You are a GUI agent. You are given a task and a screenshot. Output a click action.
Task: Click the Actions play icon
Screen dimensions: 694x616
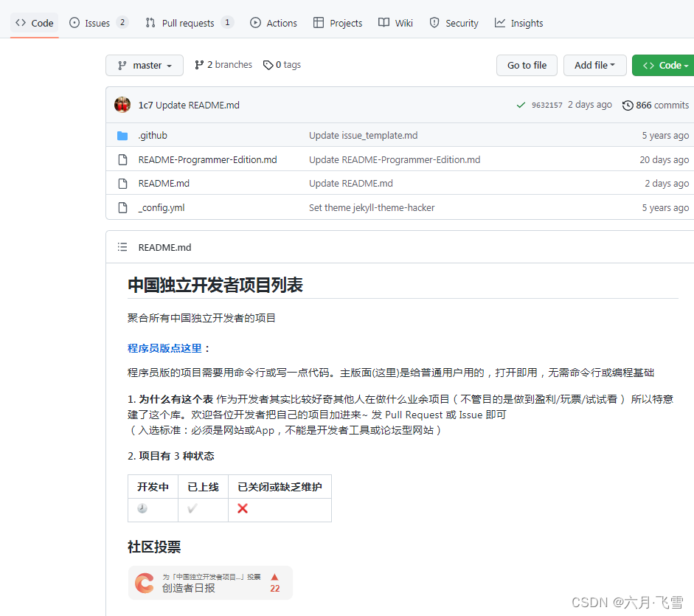click(254, 23)
